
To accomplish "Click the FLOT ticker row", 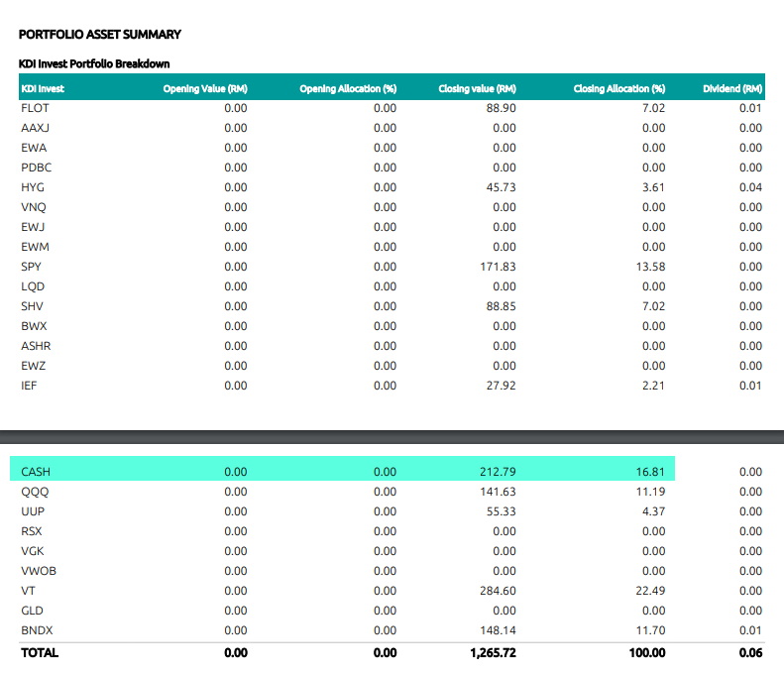I will (x=392, y=108).
